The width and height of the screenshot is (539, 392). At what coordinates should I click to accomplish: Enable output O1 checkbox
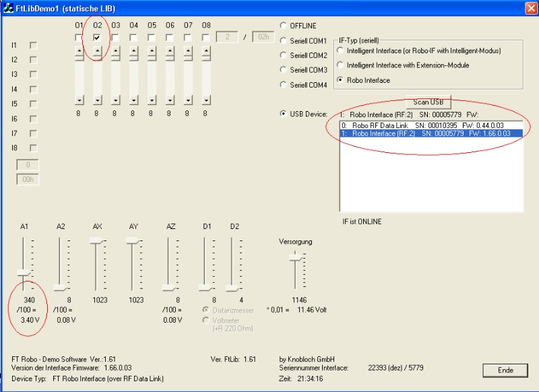pyautogui.click(x=79, y=38)
